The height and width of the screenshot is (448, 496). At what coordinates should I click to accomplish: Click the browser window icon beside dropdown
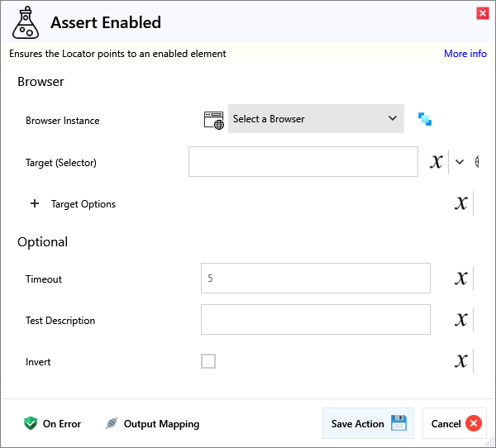pos(214,119)
